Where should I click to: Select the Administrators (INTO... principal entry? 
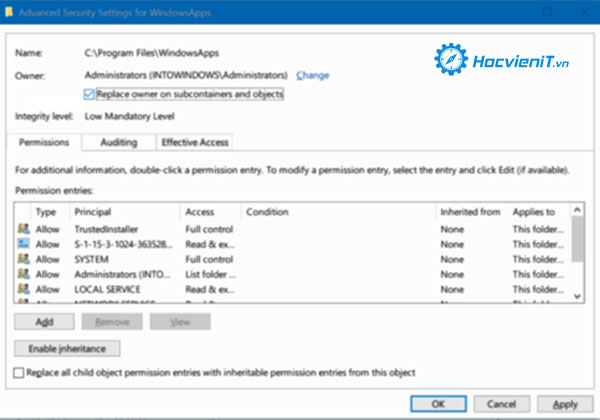tap(122, 274)
